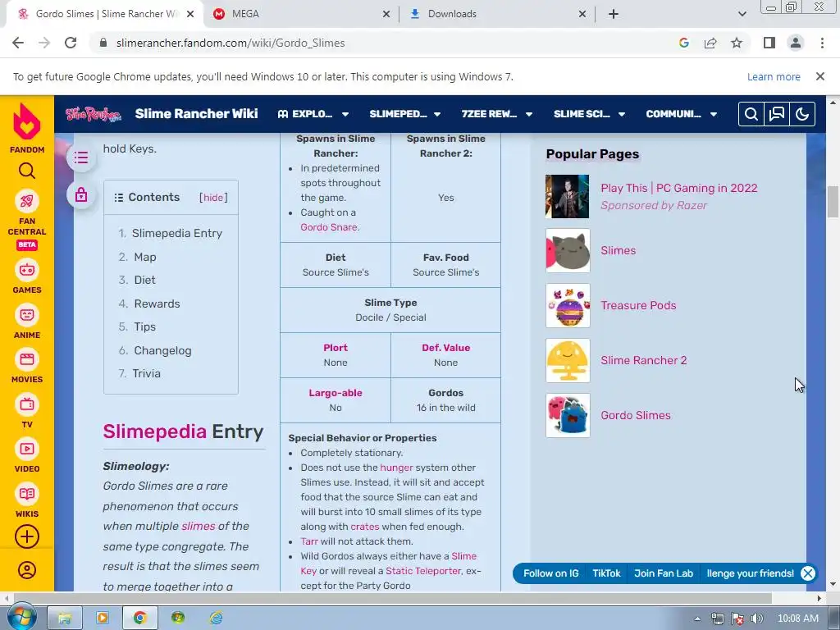The image size is (840, 630).
Task: Bookmark this page with star icon
Action: coord(737,43)
